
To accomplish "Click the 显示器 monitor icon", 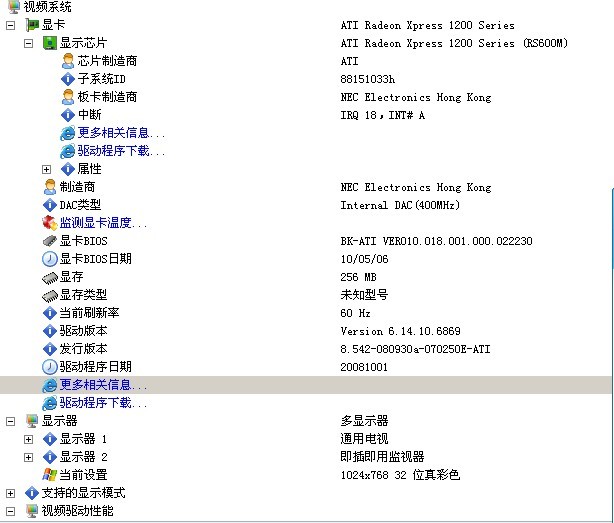I will [x=32, y=421].
